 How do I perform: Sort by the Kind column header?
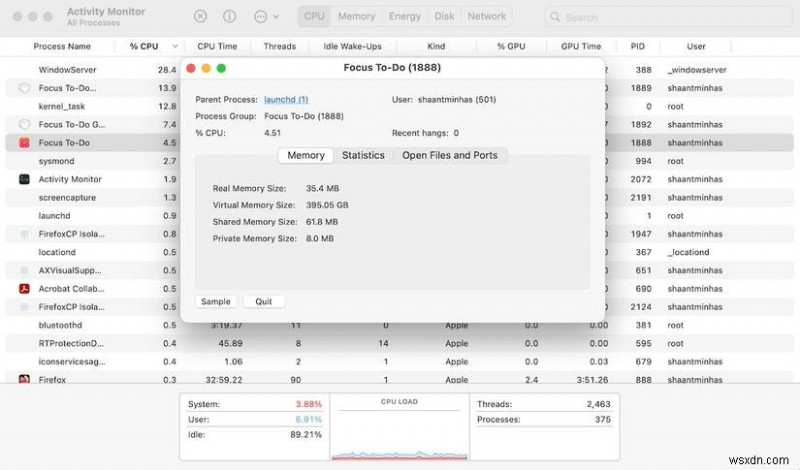(436, 46)
